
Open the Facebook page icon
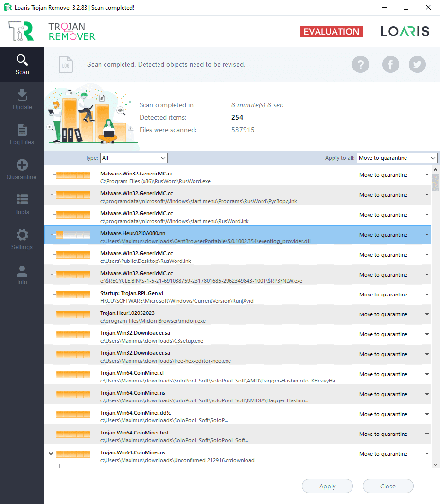pos(390,64)
